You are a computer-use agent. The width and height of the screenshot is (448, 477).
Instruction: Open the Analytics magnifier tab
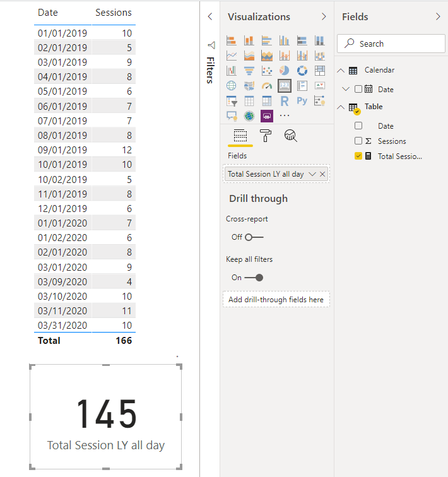(x=290, y=136)
